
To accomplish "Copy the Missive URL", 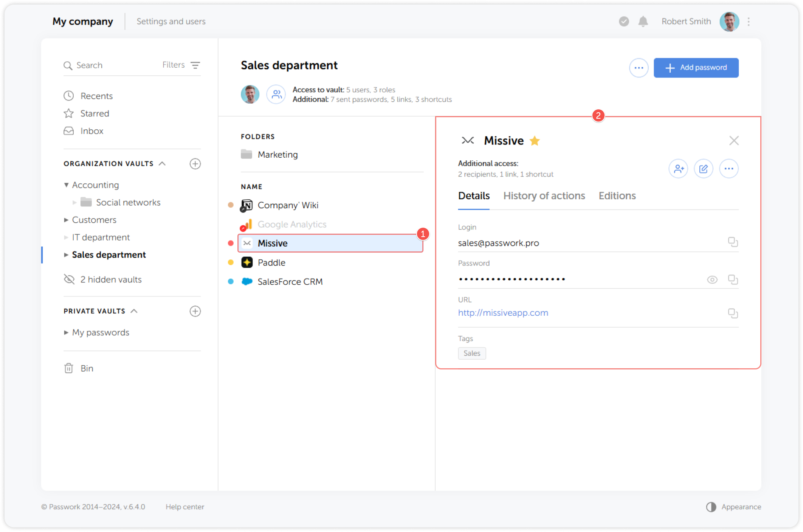I will coord(733,313).
